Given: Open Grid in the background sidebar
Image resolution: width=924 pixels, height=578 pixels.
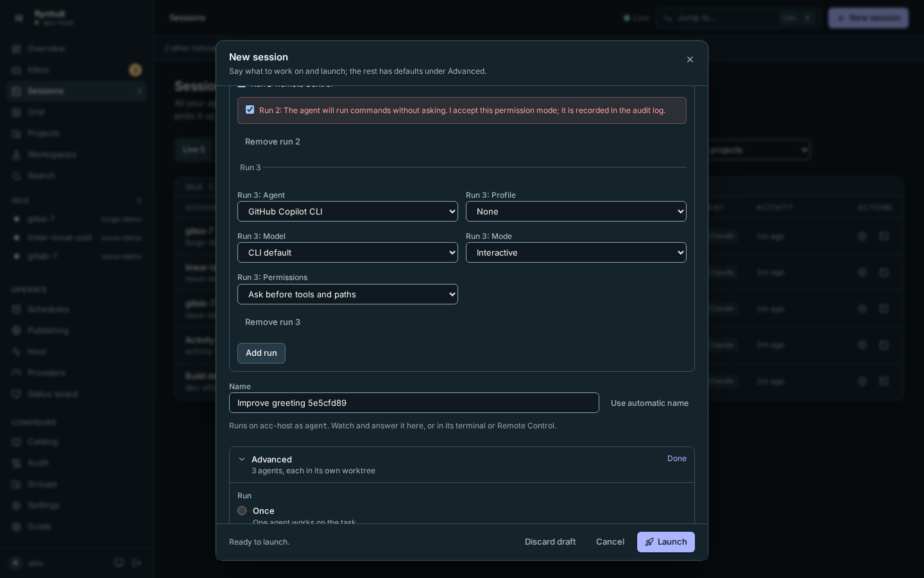Looking at the screenshot, I should point(77,112).
